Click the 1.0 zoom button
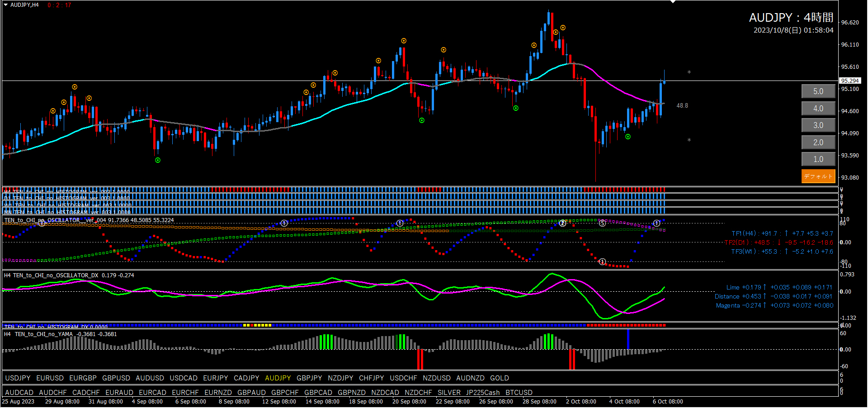Screen dimensions: 868x408 pos(818,159)
